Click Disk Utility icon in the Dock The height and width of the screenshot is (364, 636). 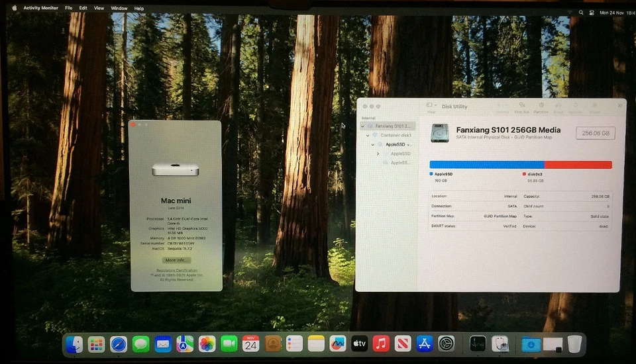(500, 344)
